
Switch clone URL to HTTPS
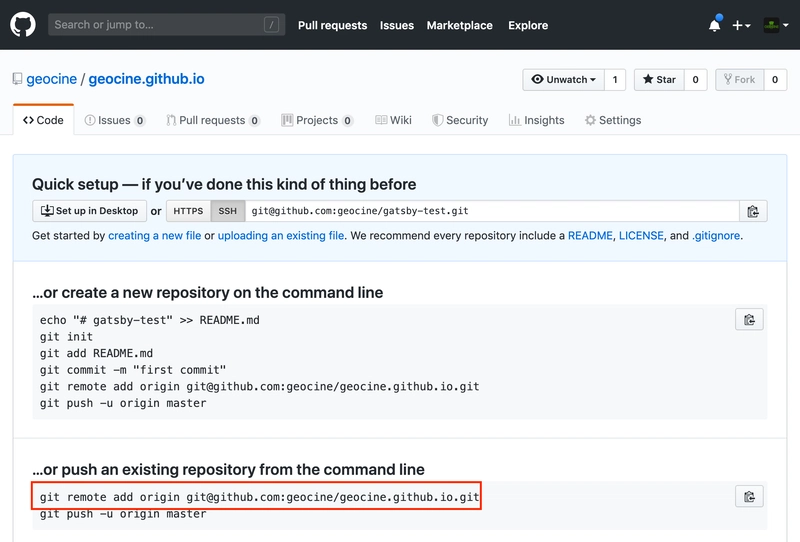(x=188, y=211)
